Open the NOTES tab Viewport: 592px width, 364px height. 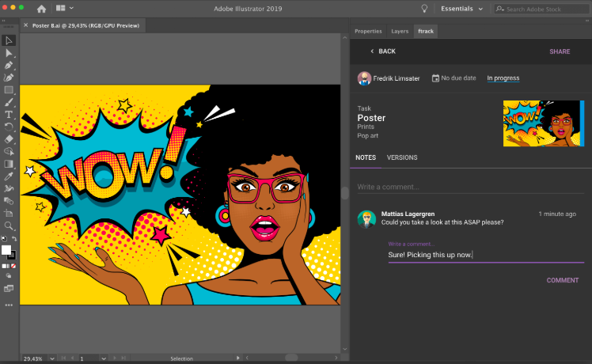click(366, 157)
